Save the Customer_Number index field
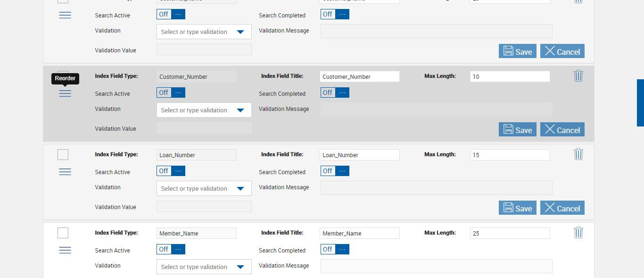Image resolution: width=644 pixels, height=278 pixels. 517,130
